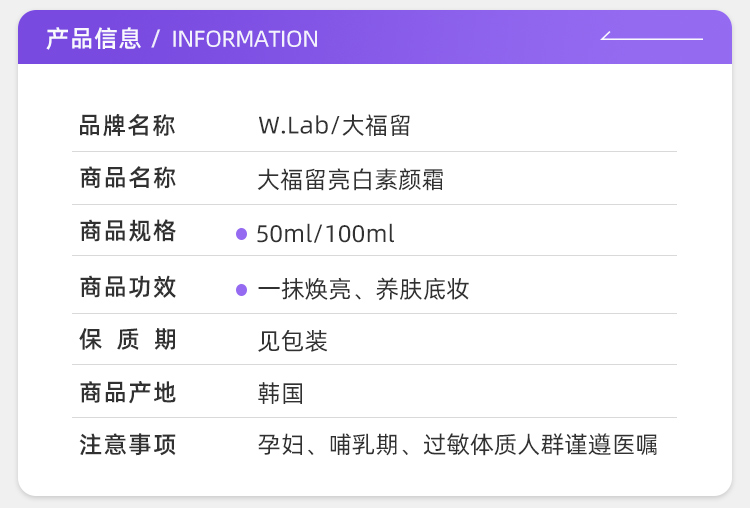Image resolution: width=750 pixels, height=508 pixels.
Task: Select the 一抹焕亮、养肤底妆 efficacy text
Action: pyautogui.click(x=363, y=290)
